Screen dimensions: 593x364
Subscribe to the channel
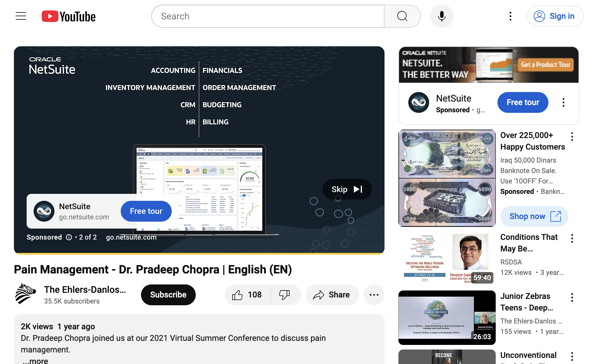point(168,295)
